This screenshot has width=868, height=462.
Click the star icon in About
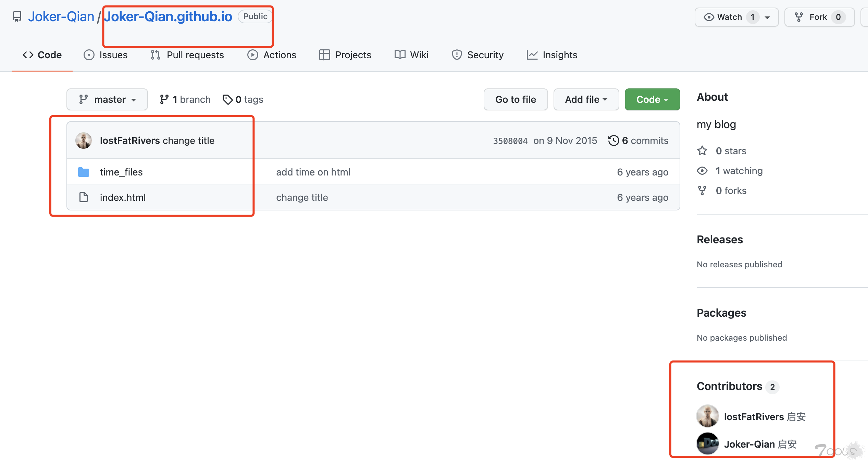click(702, 151)
